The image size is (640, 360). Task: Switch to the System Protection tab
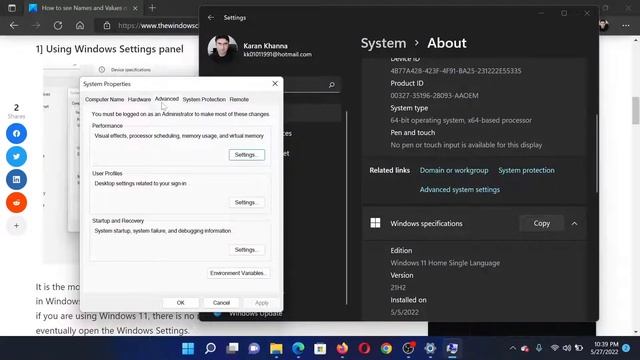pos(204,99)
